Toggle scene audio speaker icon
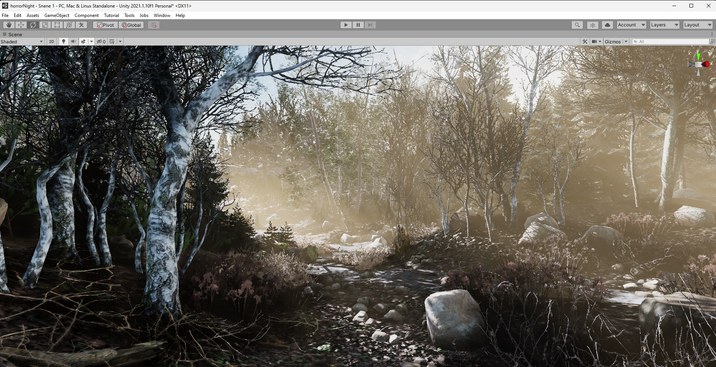Viewport: 716px width, 367px height. (74, 42)
